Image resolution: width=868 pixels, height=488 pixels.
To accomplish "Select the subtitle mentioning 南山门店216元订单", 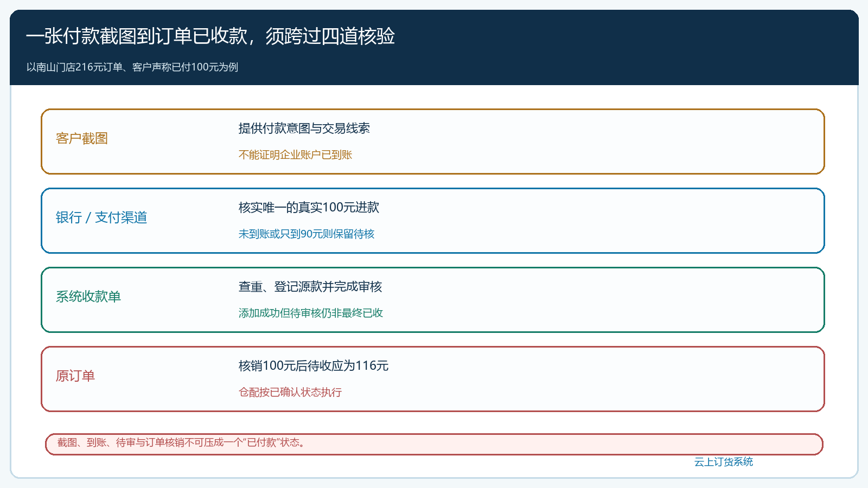I will pos(132,67).
